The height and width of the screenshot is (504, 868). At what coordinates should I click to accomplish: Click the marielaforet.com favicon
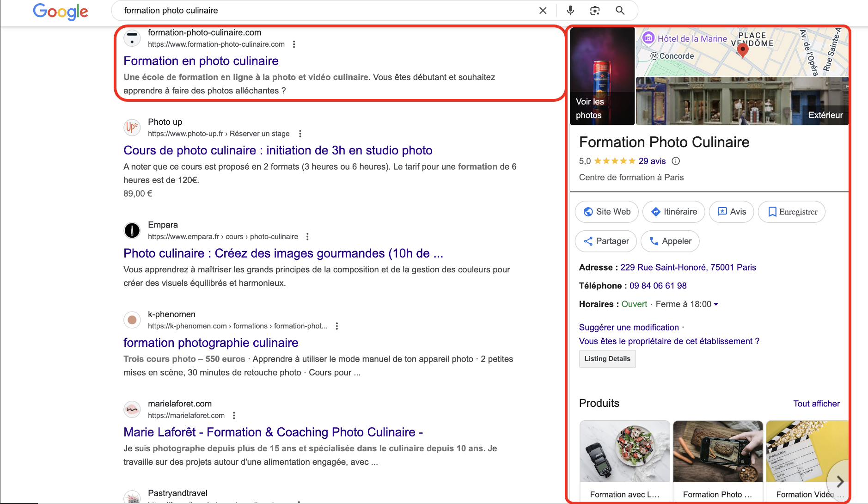coord(132,409)
